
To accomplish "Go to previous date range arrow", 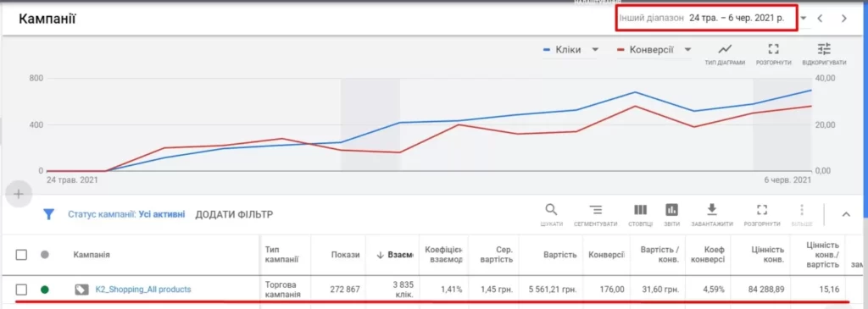I will [x=821, y=19].
